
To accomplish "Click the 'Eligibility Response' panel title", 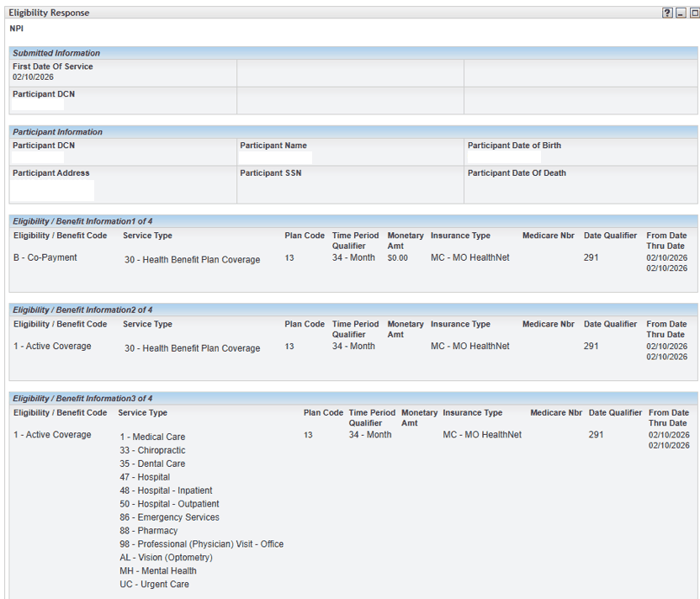I will 49,13.
